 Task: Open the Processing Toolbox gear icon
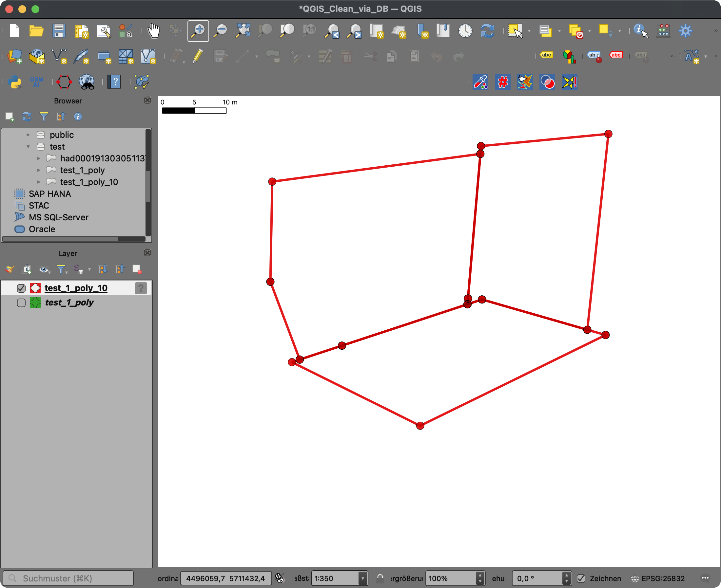tap(685, 31)
